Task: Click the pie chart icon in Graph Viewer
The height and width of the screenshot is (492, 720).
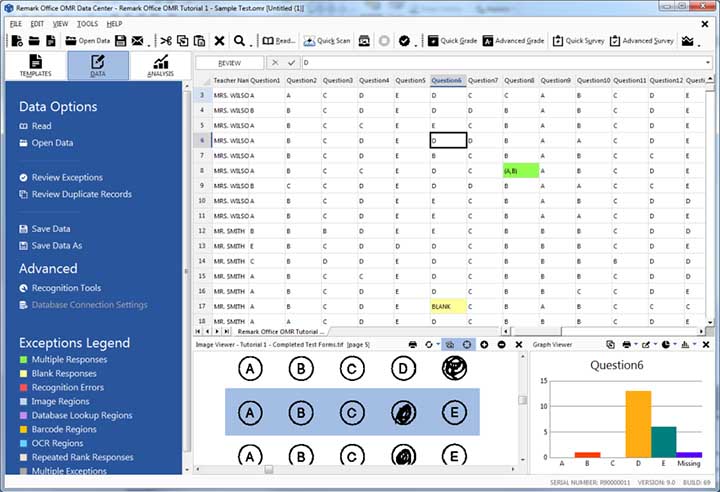Action: pyautogui.click(x=665, y=345)
